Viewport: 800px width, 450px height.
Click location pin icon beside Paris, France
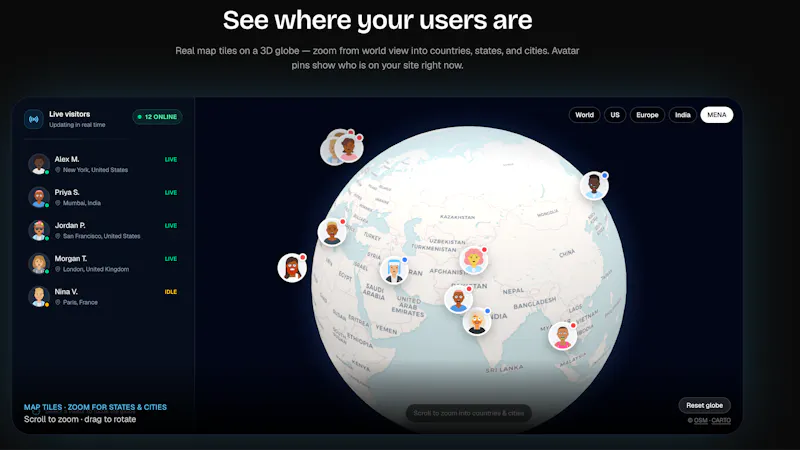pos(58,303)
